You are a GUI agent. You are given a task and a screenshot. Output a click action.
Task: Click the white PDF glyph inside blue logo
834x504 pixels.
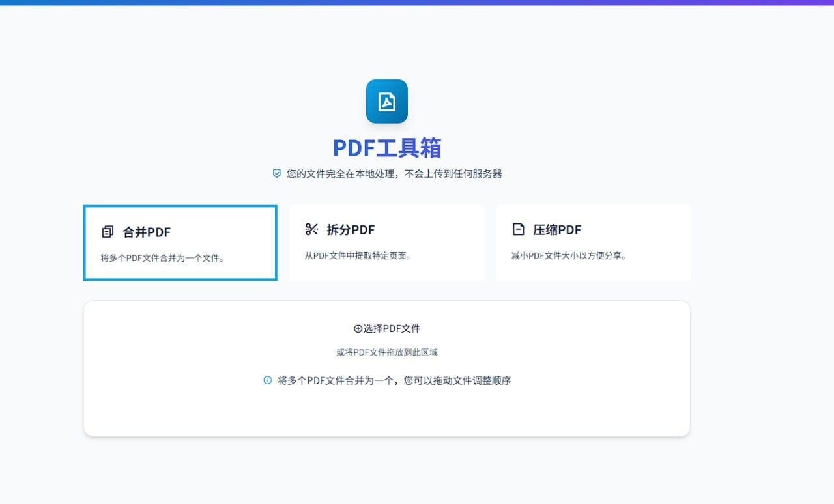coord(387,101)
